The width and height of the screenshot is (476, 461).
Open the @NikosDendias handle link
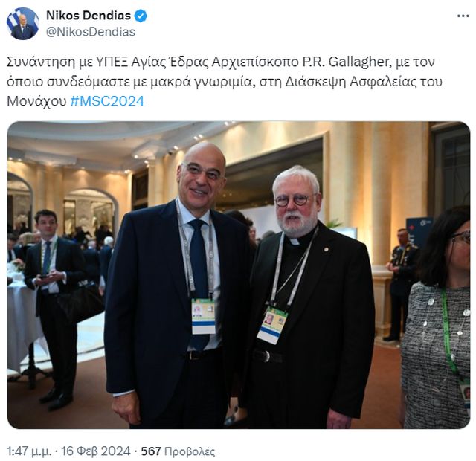91,32
